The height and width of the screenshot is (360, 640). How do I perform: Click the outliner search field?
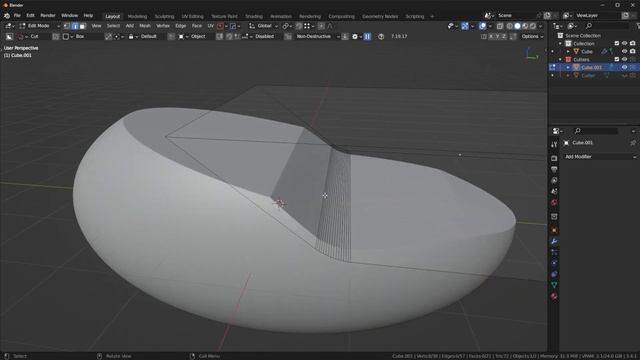point(607,26)
